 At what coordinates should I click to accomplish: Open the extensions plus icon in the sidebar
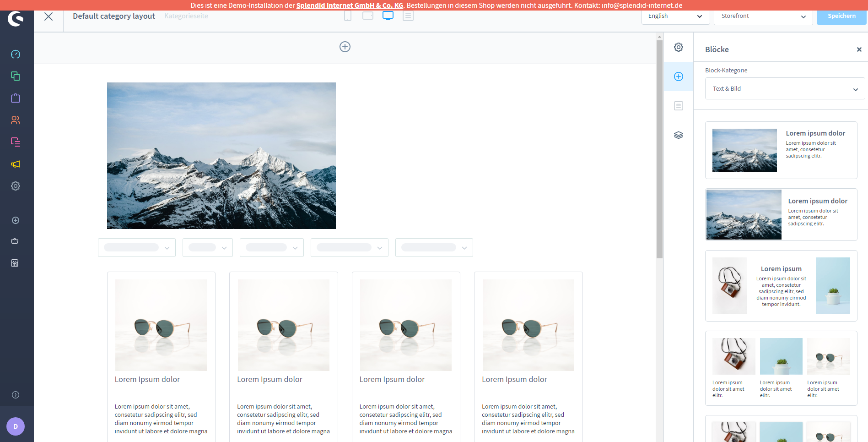16,220
